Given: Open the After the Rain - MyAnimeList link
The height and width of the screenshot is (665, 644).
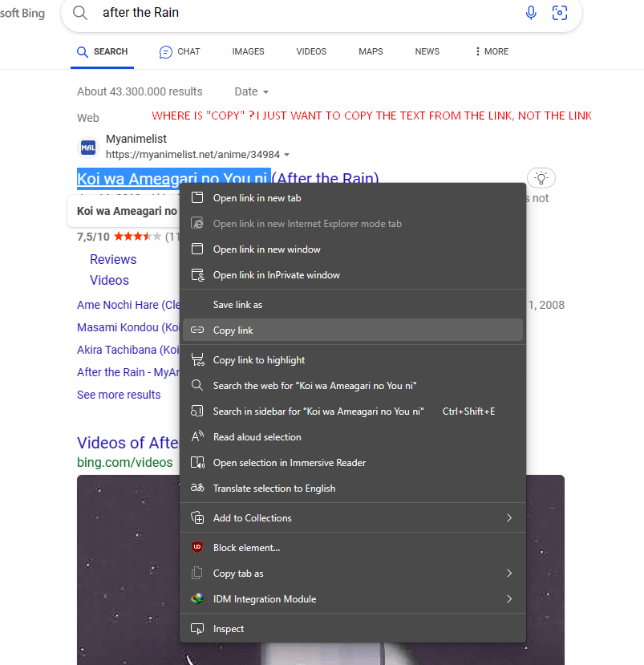Looking at the screenshot, I should [128, 372].
